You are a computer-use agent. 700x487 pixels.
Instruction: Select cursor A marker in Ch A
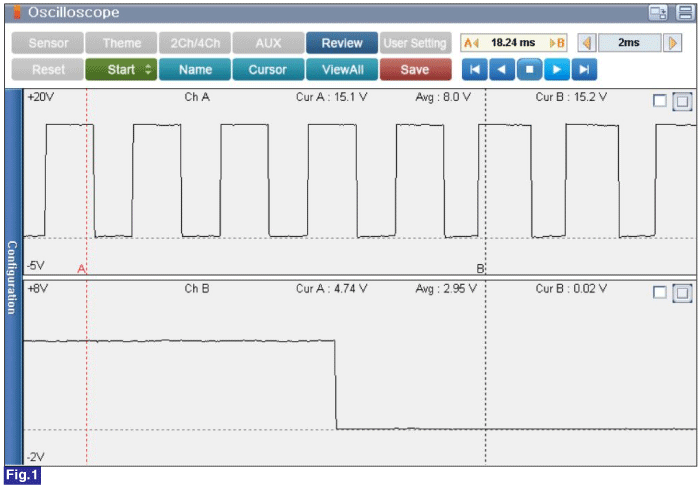pos(81,269)
